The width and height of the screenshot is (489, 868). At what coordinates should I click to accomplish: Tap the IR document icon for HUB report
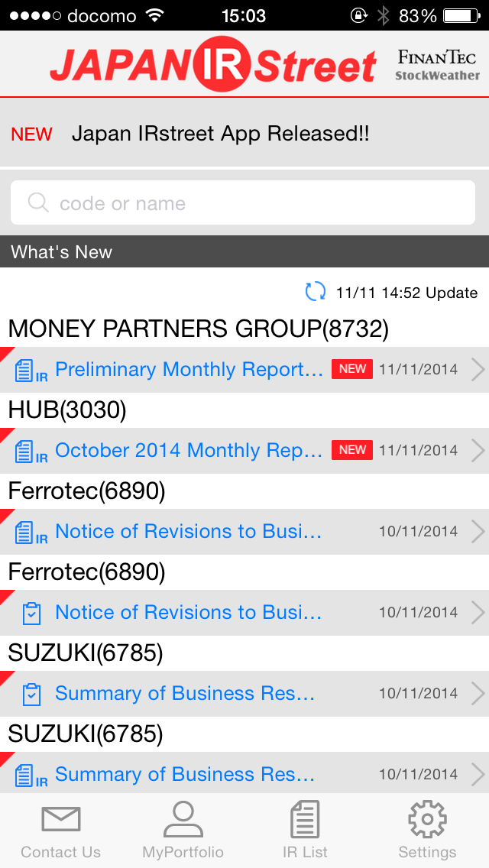click(x=31, y=451)
